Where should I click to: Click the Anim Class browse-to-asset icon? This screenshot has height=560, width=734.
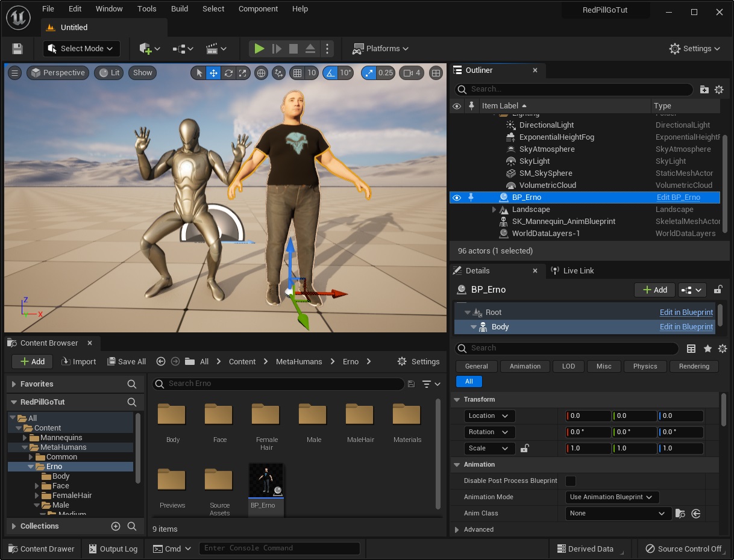(x=680, y=514)
